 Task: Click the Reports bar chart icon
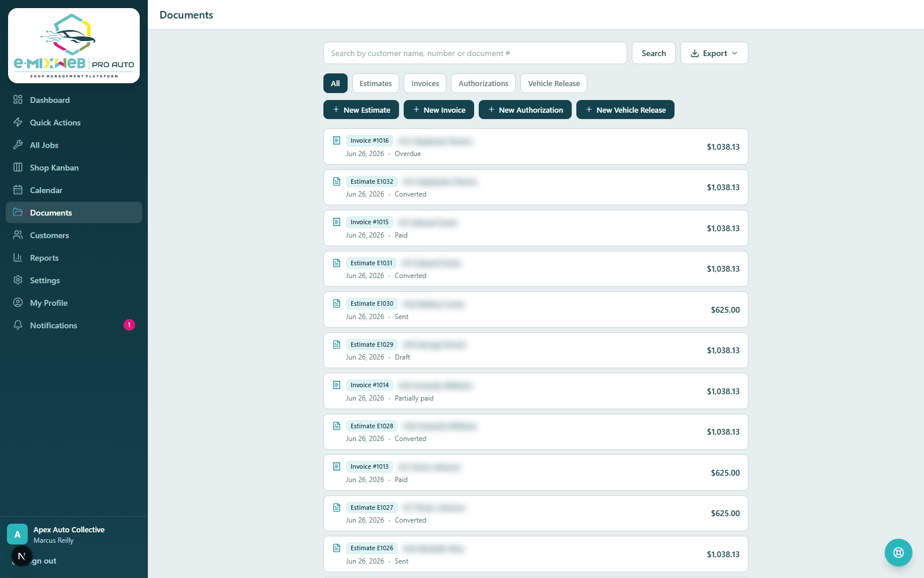point(18,257)
